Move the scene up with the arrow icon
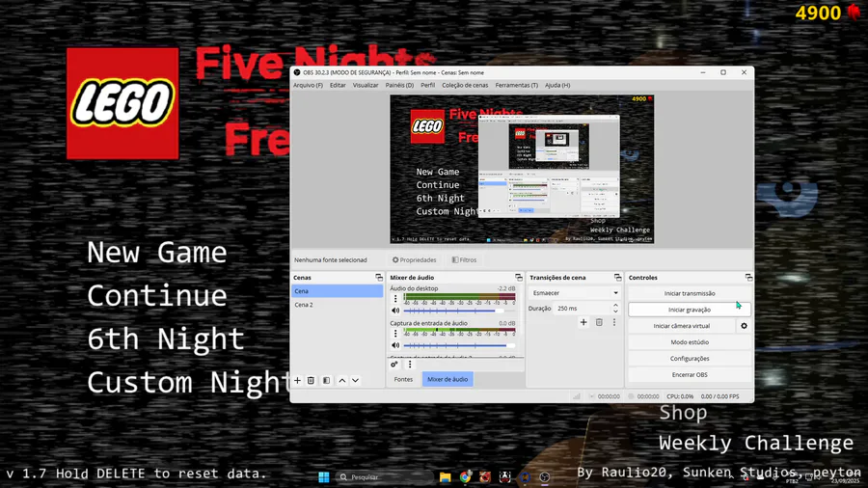Image resolution: width=868 pixels, height=488 pixels. click(x=342, y=381)
